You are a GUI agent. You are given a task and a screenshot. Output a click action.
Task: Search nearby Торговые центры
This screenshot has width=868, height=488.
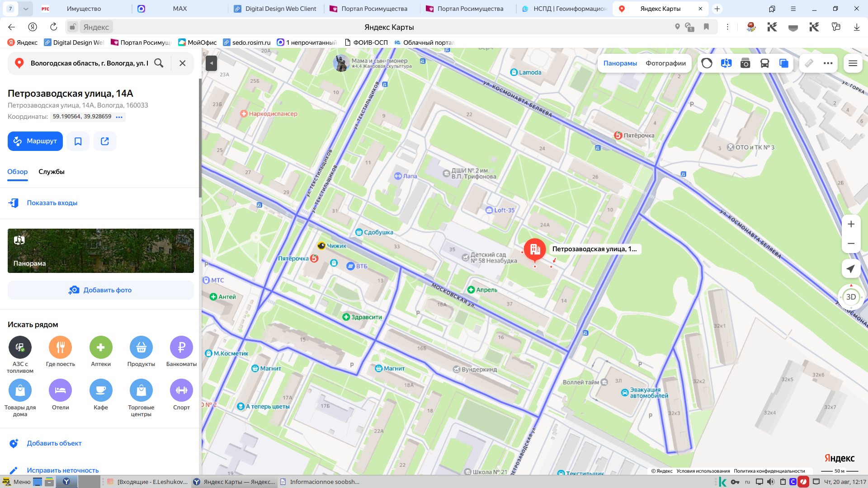click(x=141, y=398)
